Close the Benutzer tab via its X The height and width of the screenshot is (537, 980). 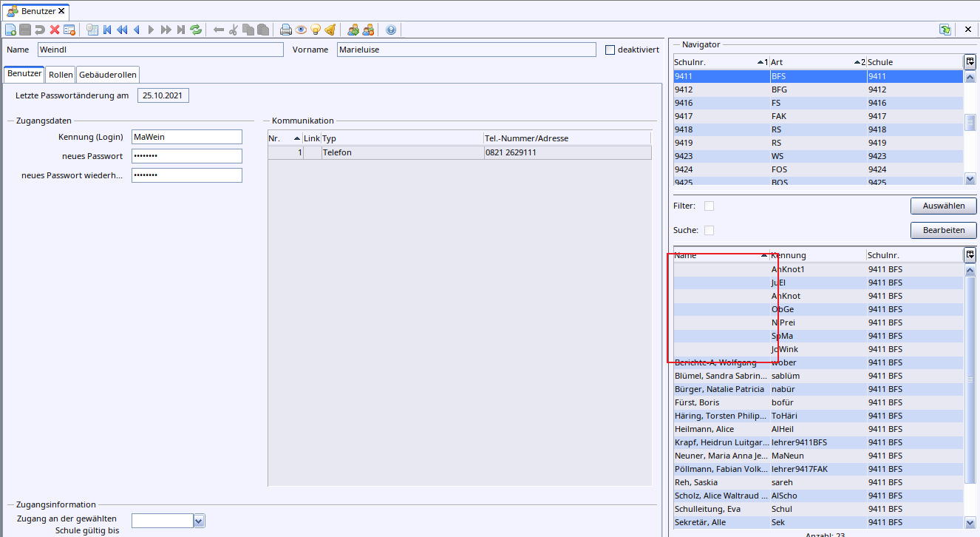click(61, 11)
